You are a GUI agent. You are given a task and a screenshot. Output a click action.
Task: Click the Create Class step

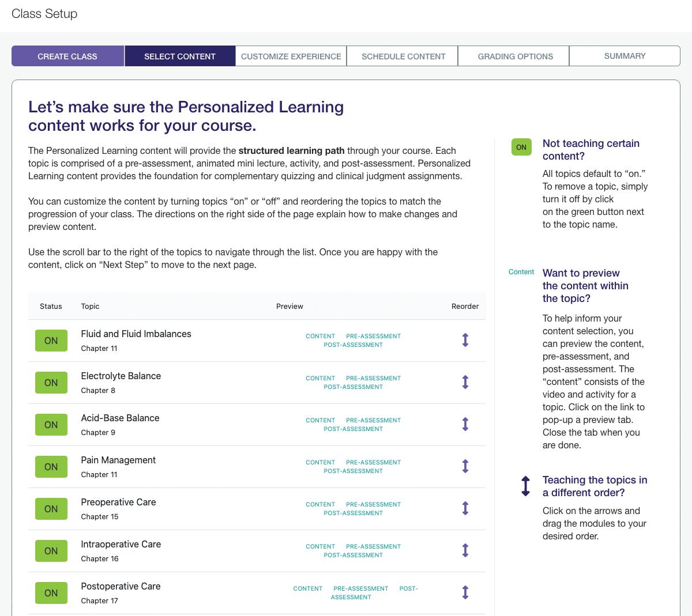point(67,56)
